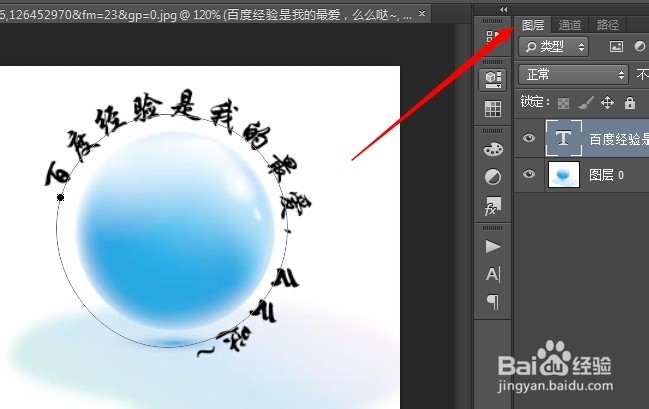Select the text layer T thumbnail
649x409 pixels.
pyautogui.click(x=564, y=138)
